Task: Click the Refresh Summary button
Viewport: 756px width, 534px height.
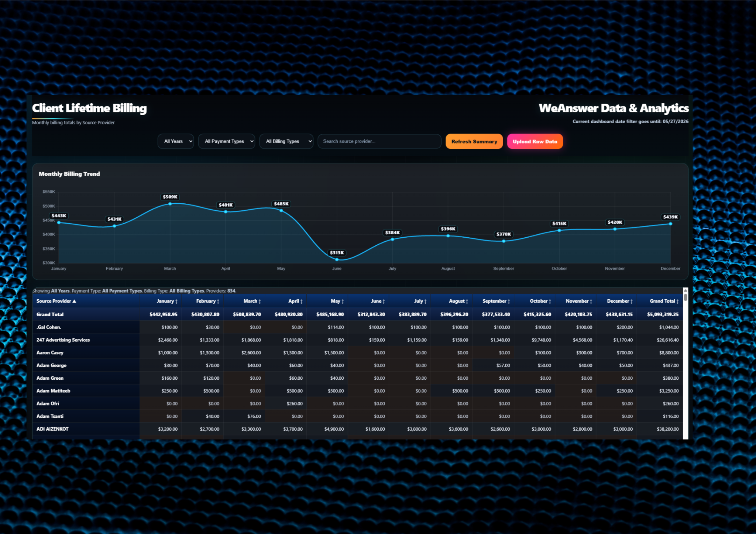Action: pos(474,141)
